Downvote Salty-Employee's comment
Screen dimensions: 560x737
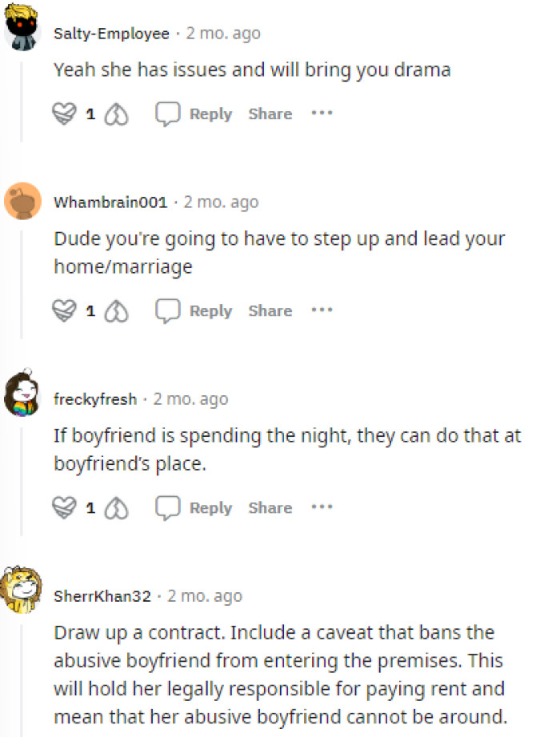(x=116, y=114)
